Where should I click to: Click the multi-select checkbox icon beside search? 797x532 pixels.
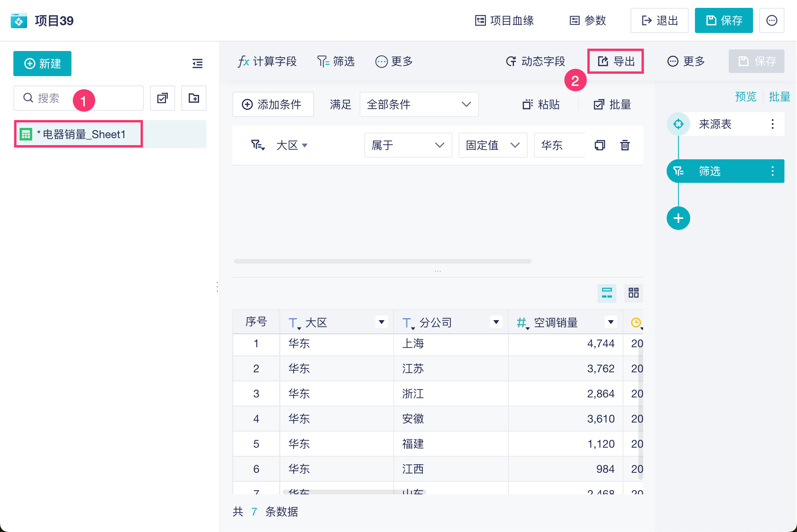[163, 98]
